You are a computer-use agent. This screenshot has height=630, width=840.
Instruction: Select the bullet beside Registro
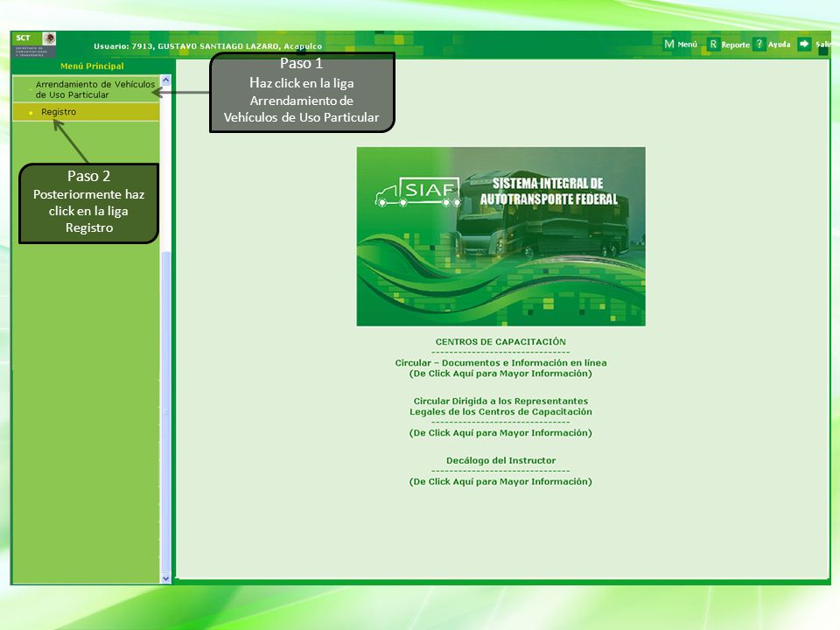(31, 113)
